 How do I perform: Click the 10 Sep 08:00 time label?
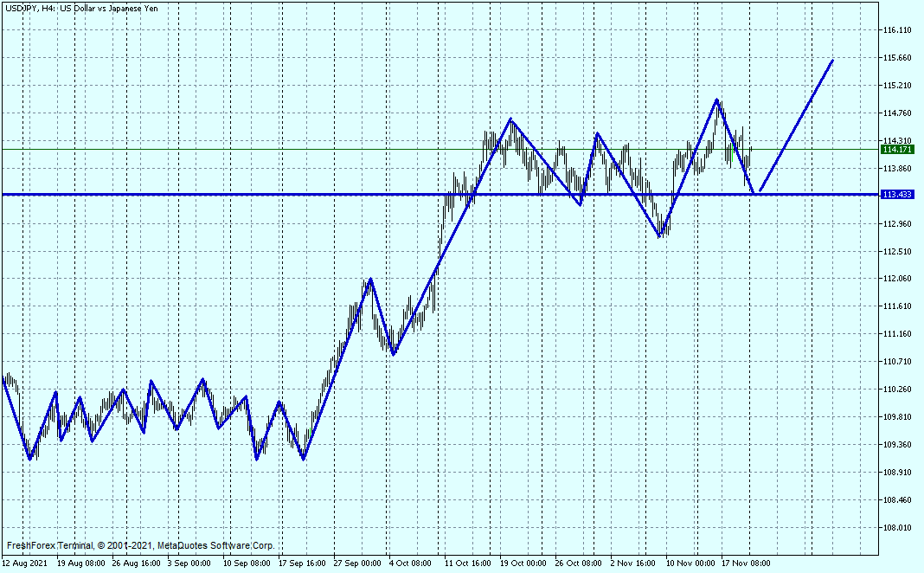point(247,563)
